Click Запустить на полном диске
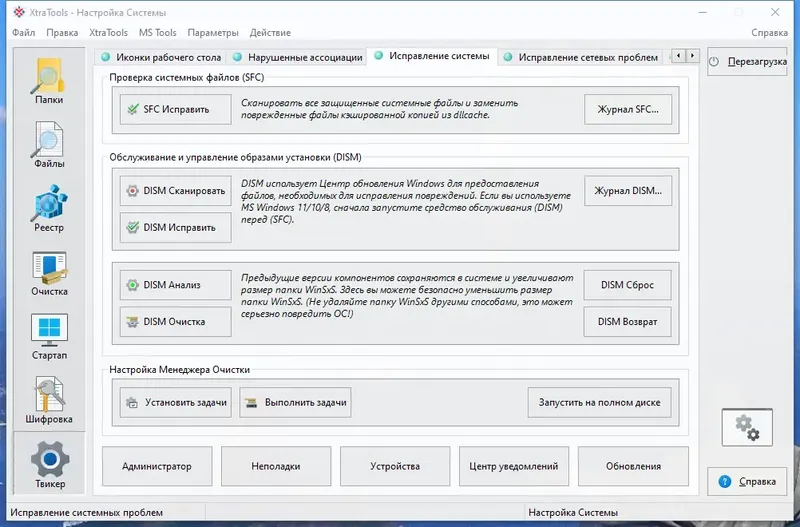800x527 pixels. click(599, 403)
